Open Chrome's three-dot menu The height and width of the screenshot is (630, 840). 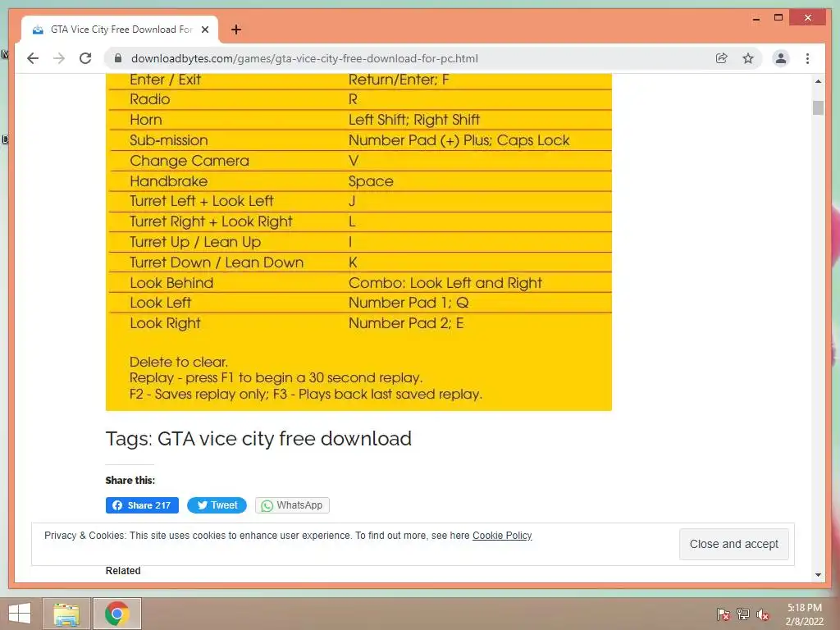coord(807,58)
